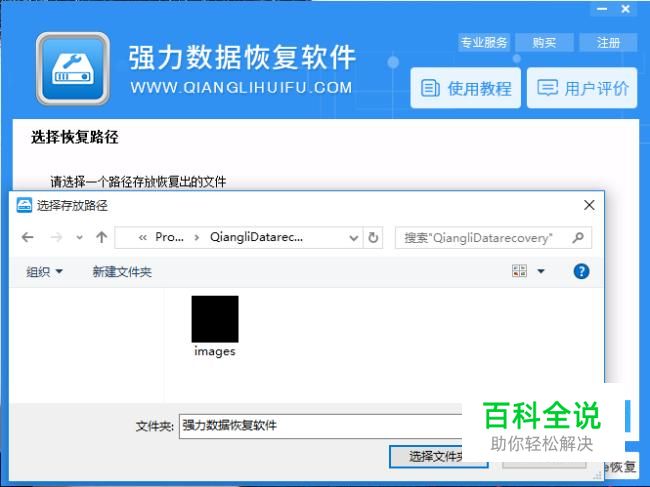The height and width of the screenshot is (487, 650).
Task: Select the images folder thumbnail
Action: coord(215,319)
